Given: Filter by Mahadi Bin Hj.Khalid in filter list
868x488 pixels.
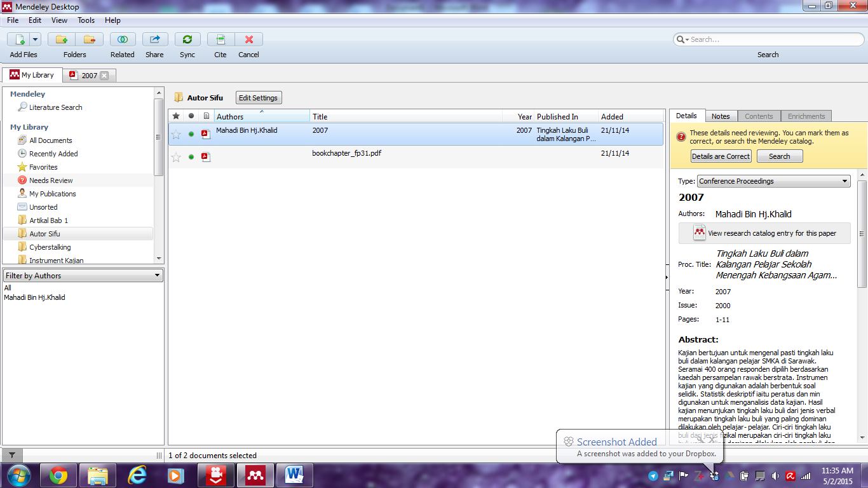Looking at the screenshot, I should tap(34, 297).
